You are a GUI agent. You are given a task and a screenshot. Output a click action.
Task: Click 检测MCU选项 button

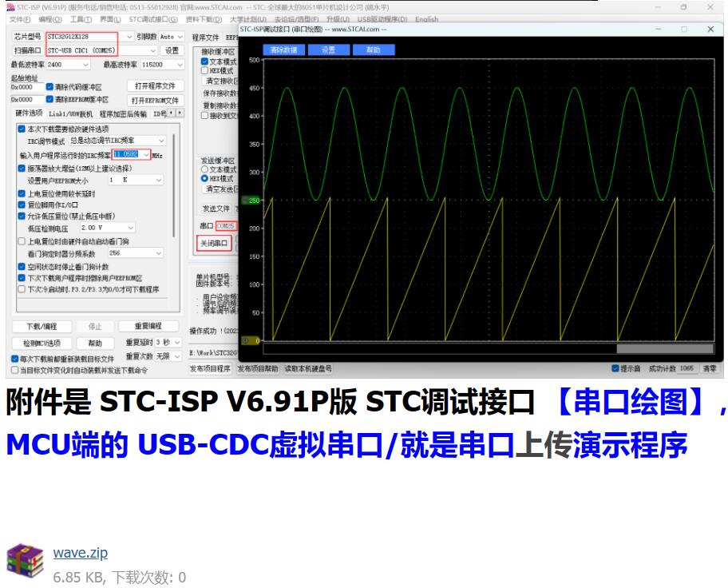pos(42,343)
